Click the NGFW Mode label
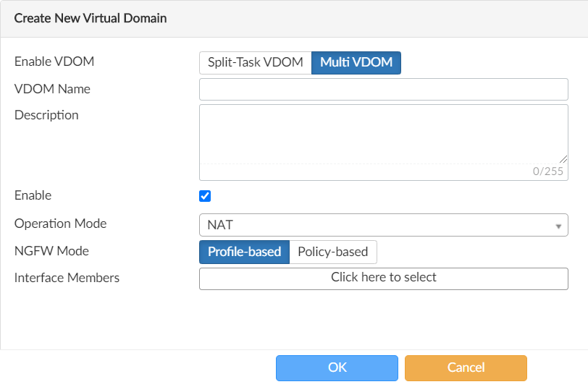588x387 pixels. (51, 251)
